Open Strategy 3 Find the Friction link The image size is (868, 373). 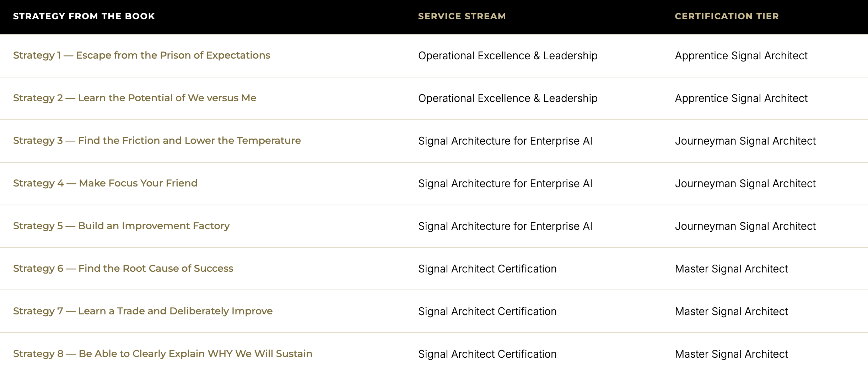point(157,141)
